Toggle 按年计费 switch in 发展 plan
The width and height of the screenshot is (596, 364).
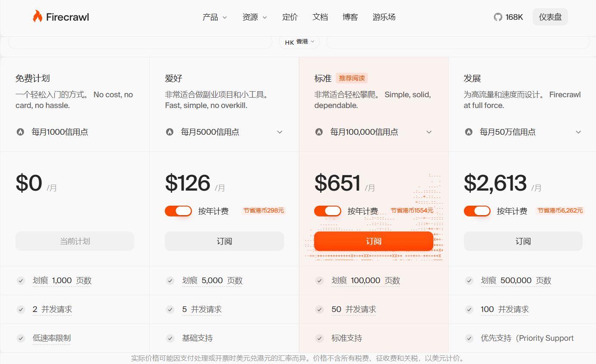(x=477, y=211)
